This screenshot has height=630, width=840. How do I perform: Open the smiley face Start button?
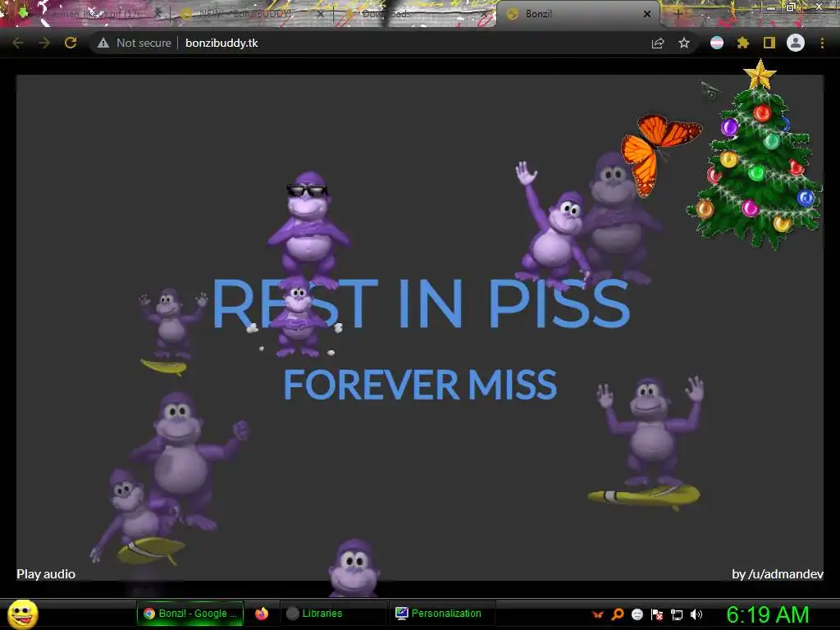click(23, 614)
